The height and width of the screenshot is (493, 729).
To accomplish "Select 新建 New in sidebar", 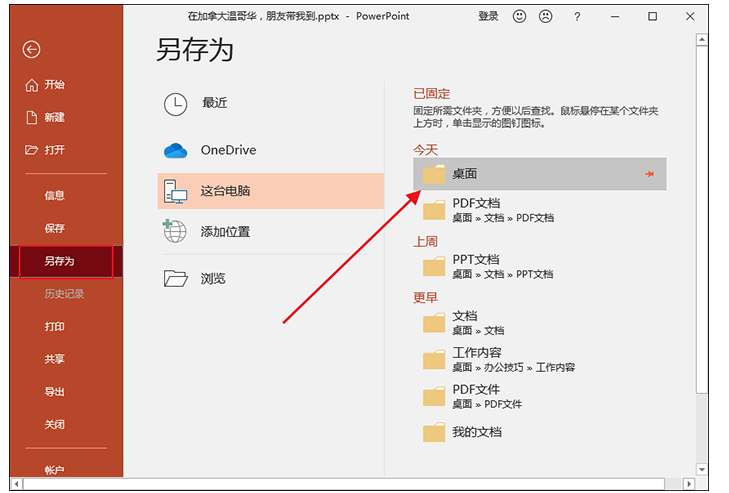I will coord(55,117).
